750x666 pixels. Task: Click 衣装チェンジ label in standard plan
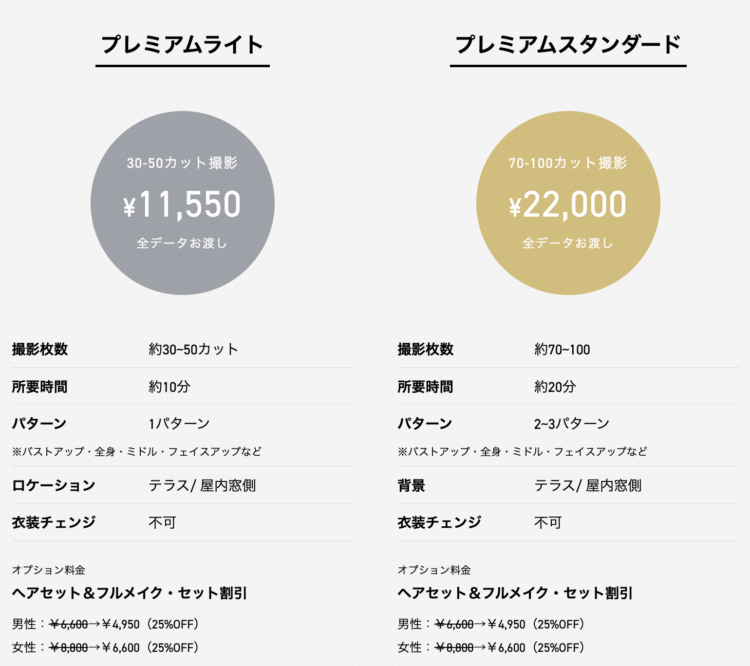(x=439, y=522)
